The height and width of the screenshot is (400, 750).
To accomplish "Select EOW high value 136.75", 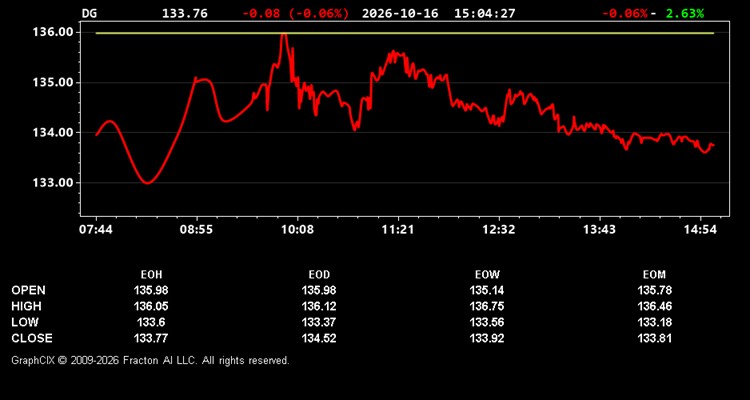I will click(487, 306).
